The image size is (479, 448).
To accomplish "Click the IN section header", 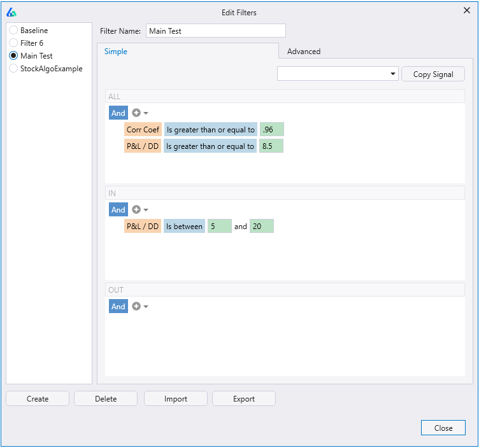I will click(285, 193).
